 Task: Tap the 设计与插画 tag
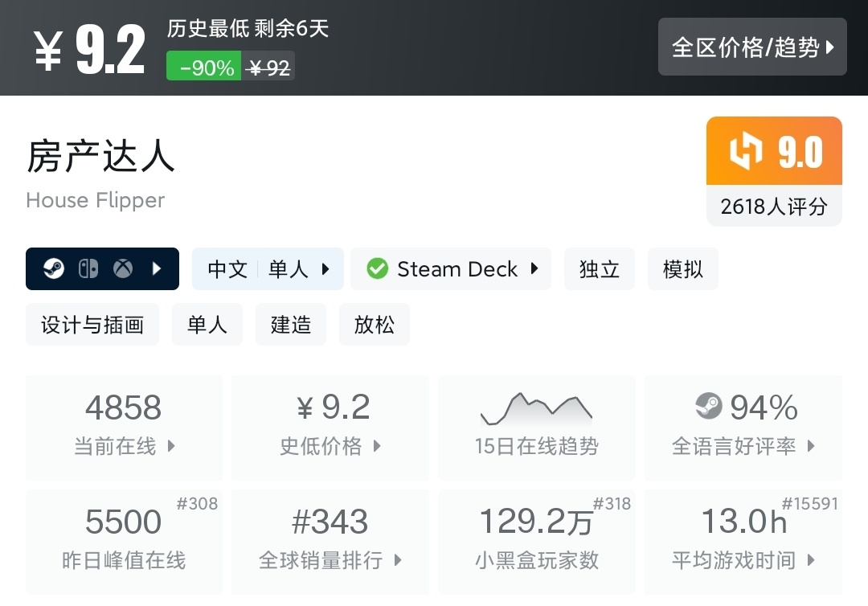pos(92,325)
